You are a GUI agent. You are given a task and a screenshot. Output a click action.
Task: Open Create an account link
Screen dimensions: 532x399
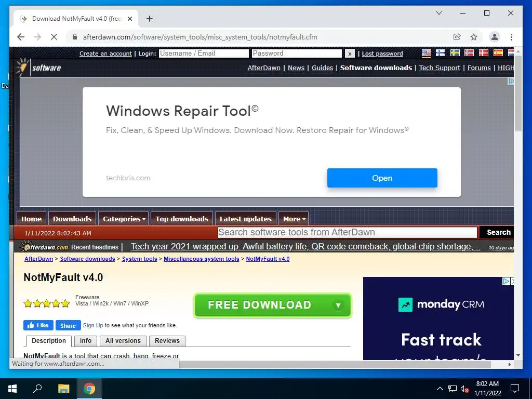tap(105, 54)
